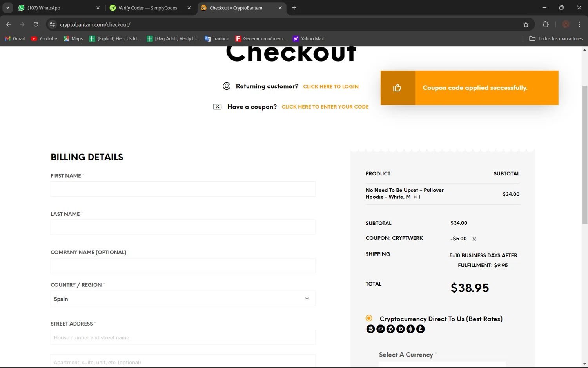Viewport: 588px width, 368px height.
Task: Click the Coupon code applied successfully message
Action: click(475, 88)
